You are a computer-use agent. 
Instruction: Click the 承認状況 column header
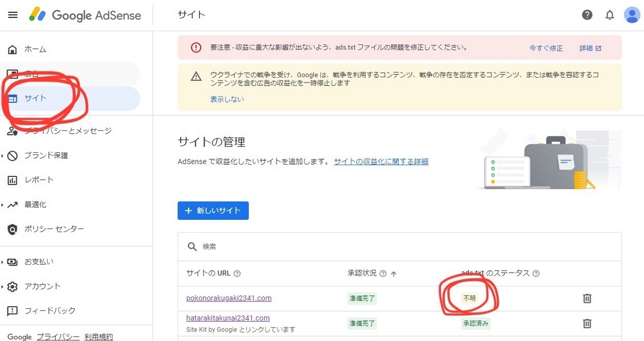362,273
